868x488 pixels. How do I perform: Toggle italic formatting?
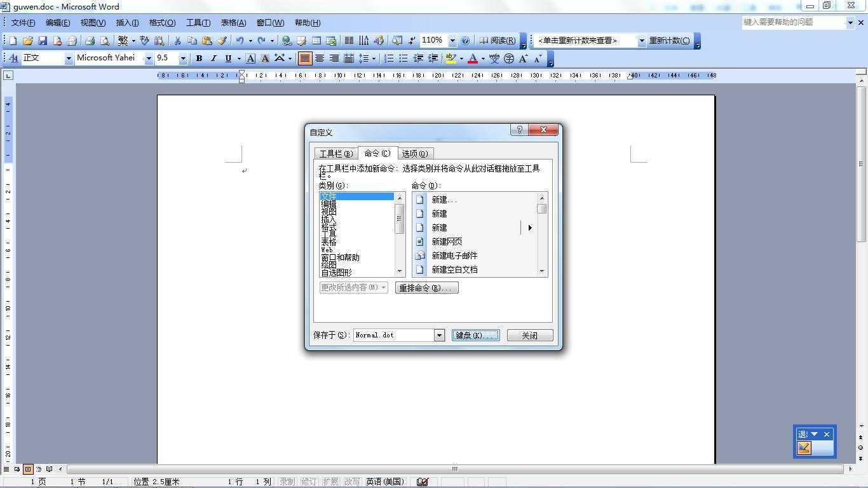[214, 58]
